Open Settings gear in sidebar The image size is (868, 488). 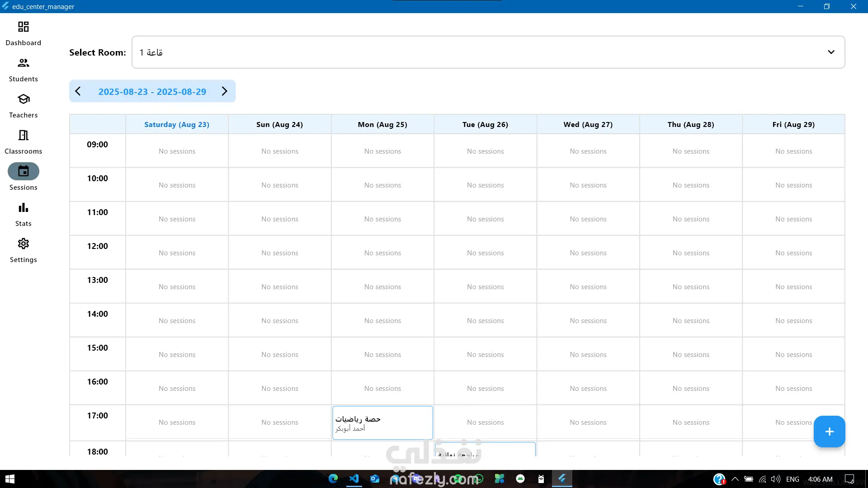coord(23,250)
